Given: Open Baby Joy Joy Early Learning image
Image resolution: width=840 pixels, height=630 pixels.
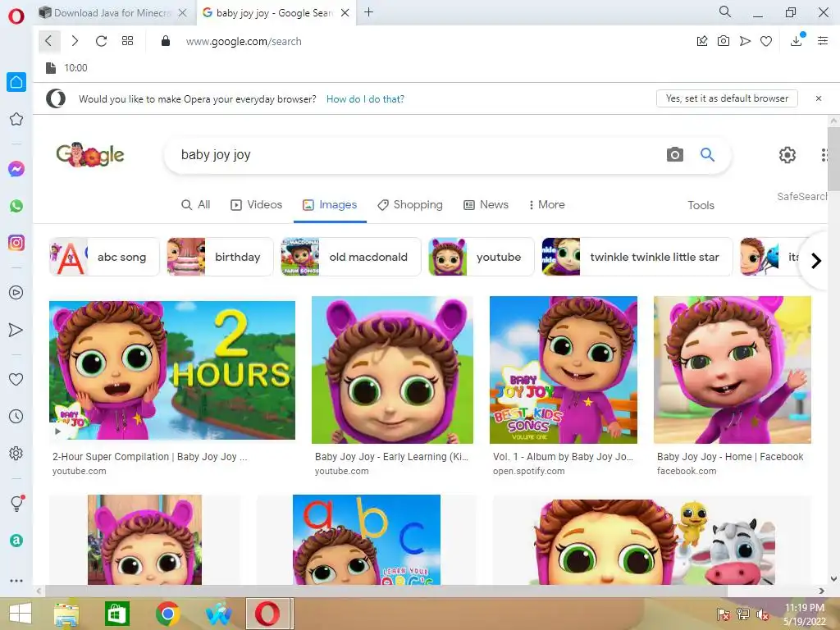Looking at the screenshot, I should pyautogui.click(x=392, y=370).
